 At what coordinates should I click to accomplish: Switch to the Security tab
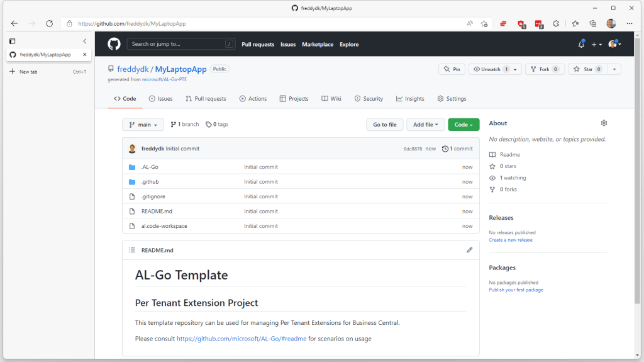click(x=369, y=99)
